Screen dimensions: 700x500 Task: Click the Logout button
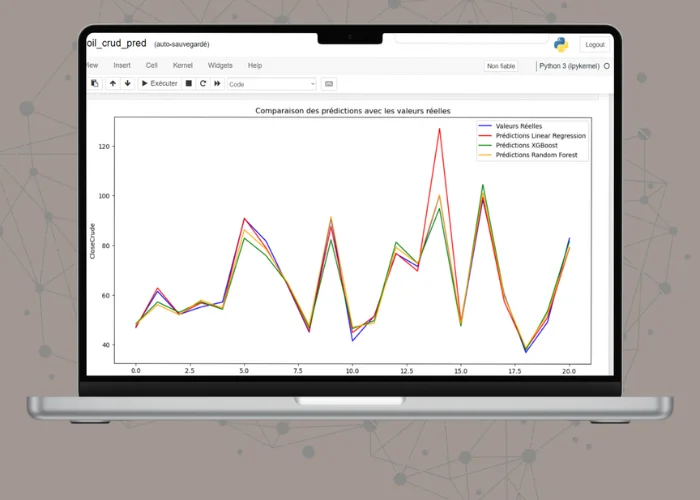point(594,45)
